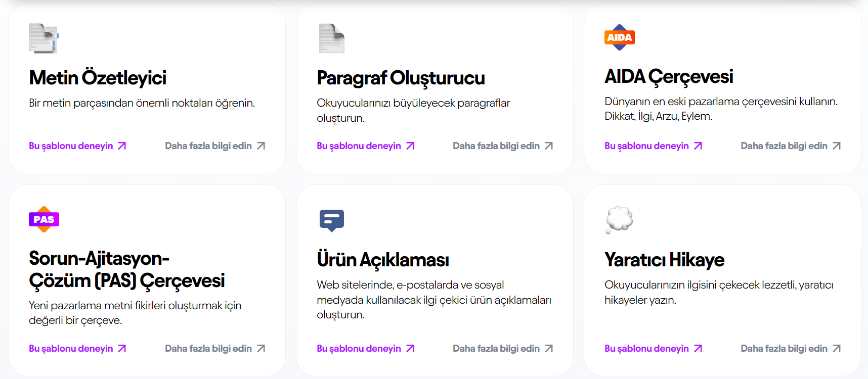Try the Metin Özetleyici template
The width and height of the screenshot is (868, 379).
[x=77, y=146]
